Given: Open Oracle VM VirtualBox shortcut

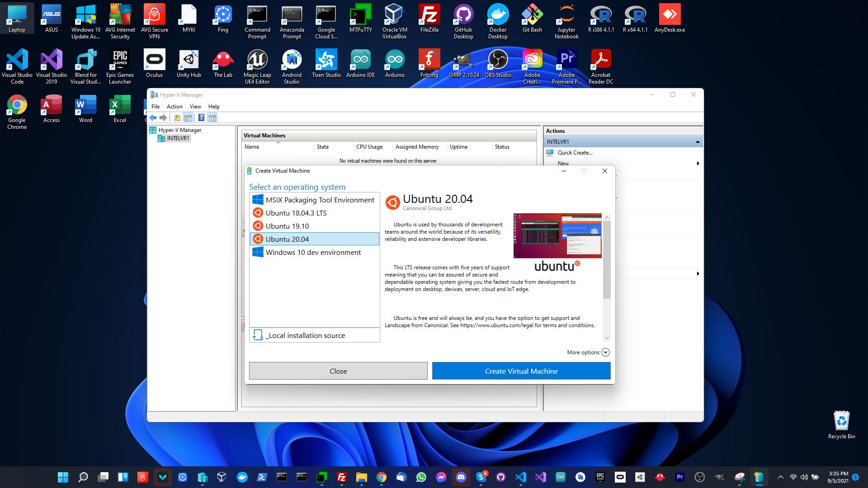Looking at the screenshot, I should click(x=395, y=22).
